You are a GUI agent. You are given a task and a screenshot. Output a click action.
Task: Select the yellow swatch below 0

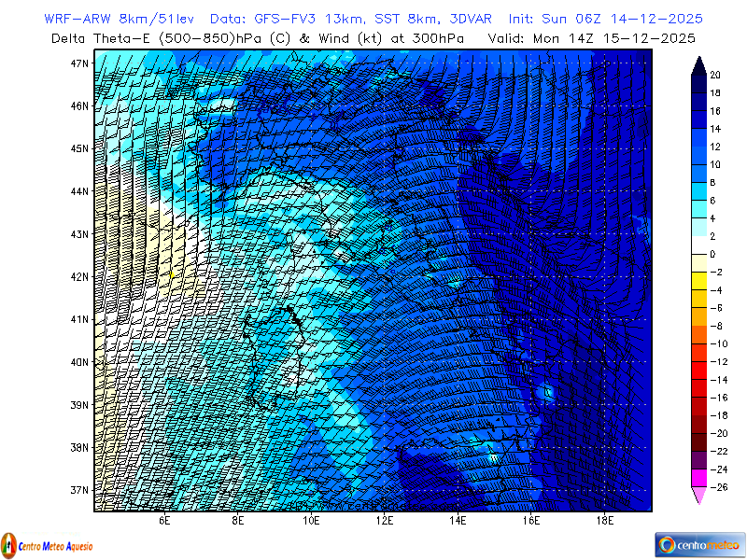click(x=698, y=263)
